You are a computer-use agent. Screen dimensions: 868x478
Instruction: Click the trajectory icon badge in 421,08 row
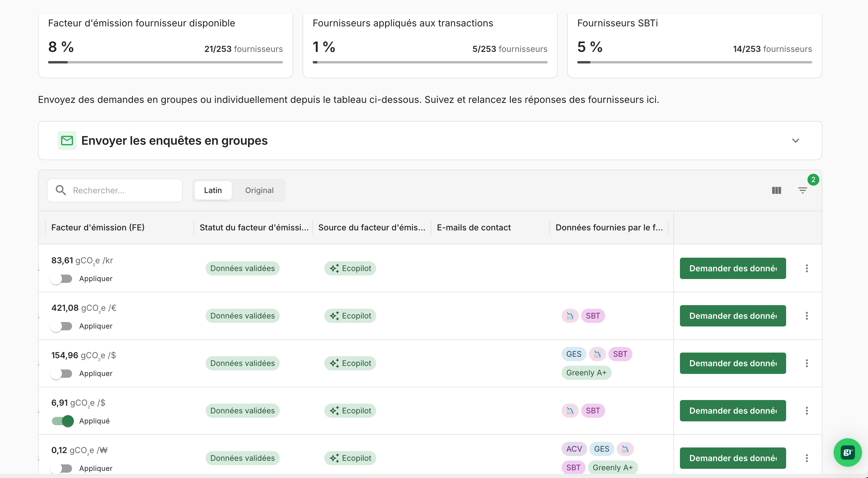click(x=570, y=316)
